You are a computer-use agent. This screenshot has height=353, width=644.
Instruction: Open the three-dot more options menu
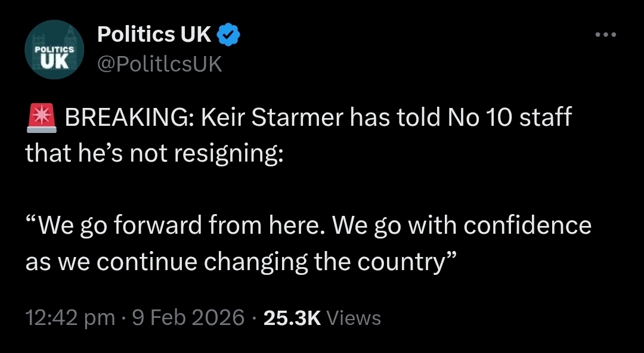coord(606,35)
